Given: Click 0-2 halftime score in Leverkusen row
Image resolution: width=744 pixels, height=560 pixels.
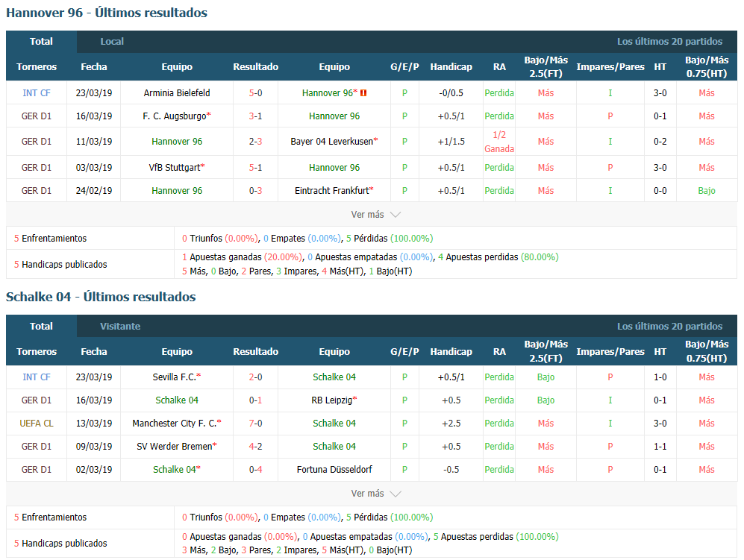Looking at the screenshot, I should pyautogui.click(x=660, y=141).
